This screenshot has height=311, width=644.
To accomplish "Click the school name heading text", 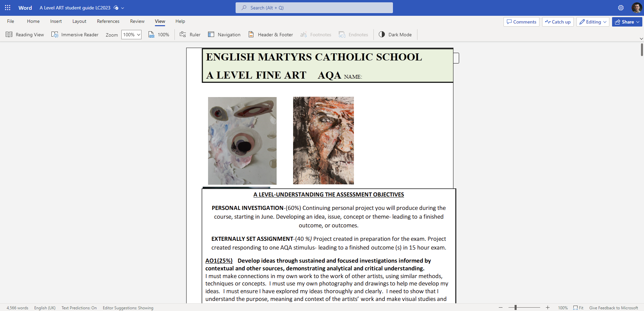I will tap(314, 57).
